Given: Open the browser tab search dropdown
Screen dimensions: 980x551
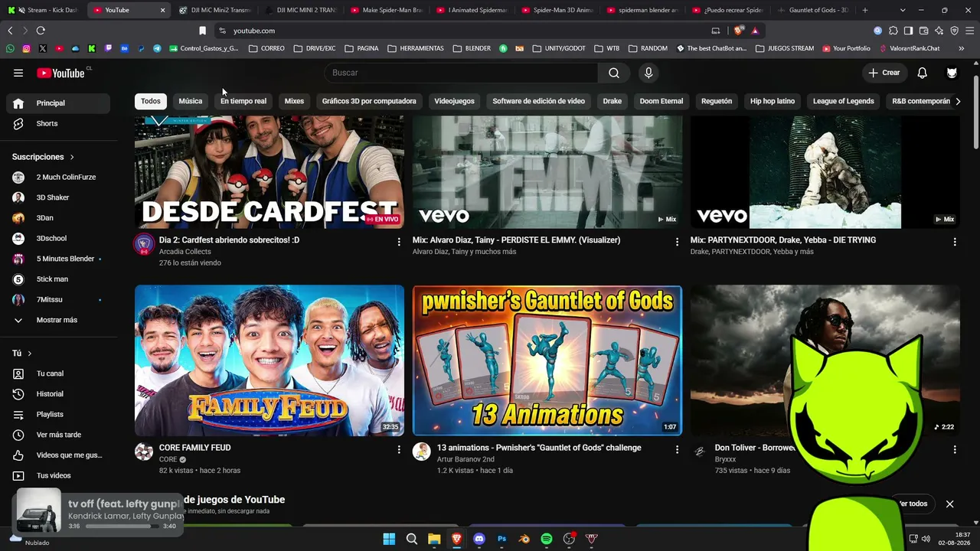Looking at the screenshot, I should pyautogui.click(x=903, y=10).
